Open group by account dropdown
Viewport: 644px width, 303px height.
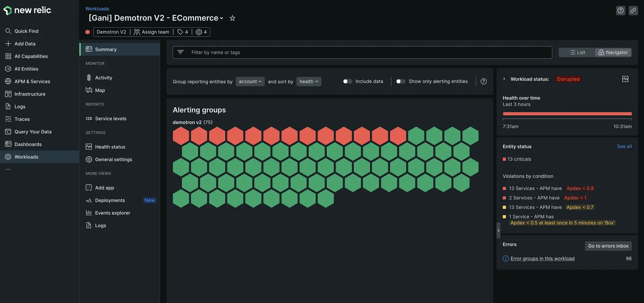coord(250,81)
